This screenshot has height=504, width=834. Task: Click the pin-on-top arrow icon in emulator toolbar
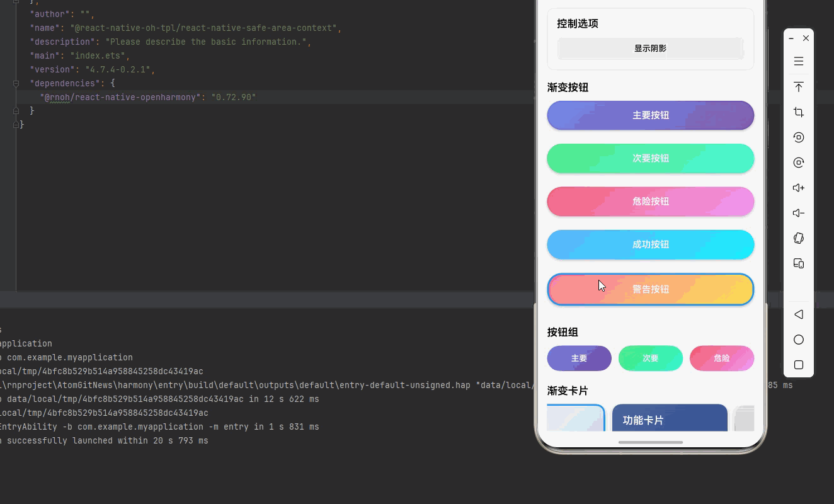799,87
